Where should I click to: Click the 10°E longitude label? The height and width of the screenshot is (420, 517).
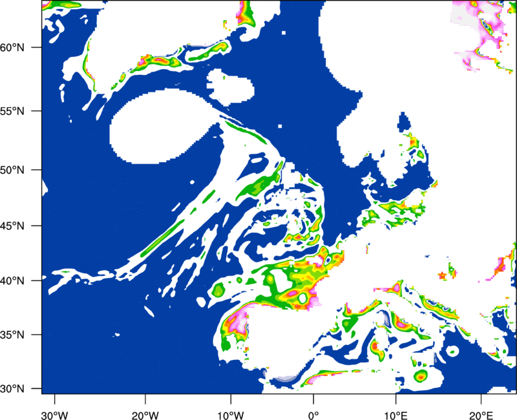pyautogui.click(x=396, y=415)
